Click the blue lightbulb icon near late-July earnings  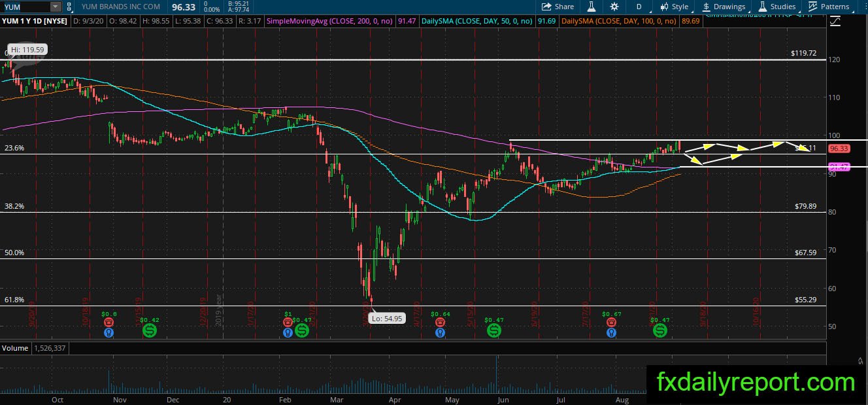[x=610, y=332]
